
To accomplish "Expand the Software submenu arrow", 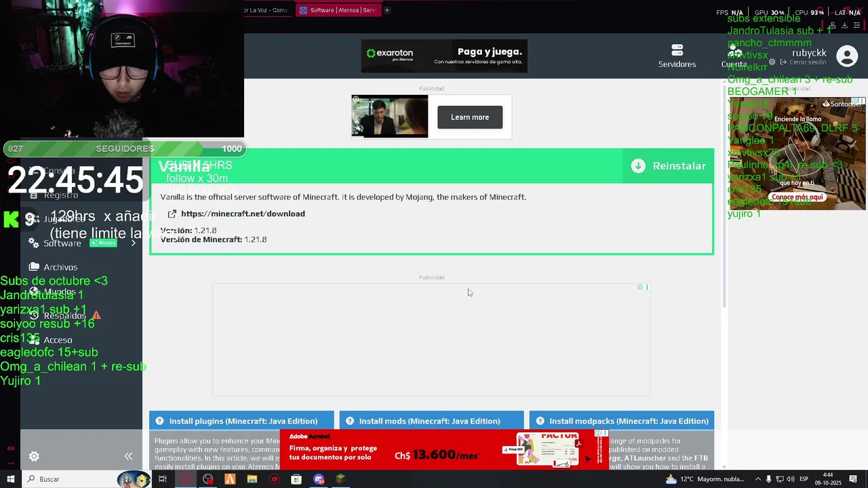I will point(134,243).
